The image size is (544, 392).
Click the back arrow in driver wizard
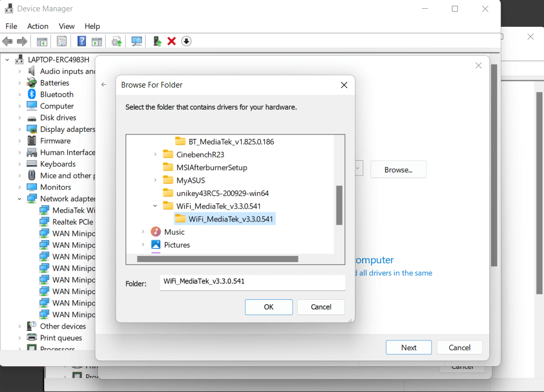[x=104, y=84]
